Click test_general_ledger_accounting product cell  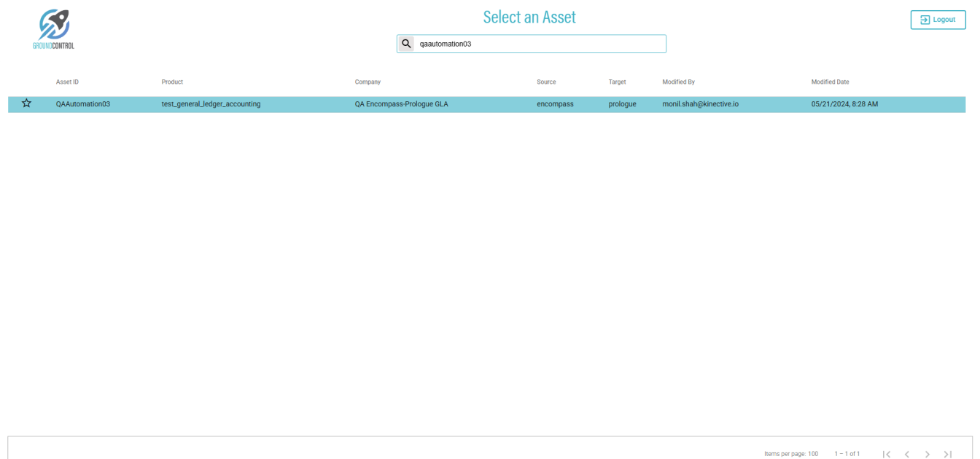tap(211, 104)
